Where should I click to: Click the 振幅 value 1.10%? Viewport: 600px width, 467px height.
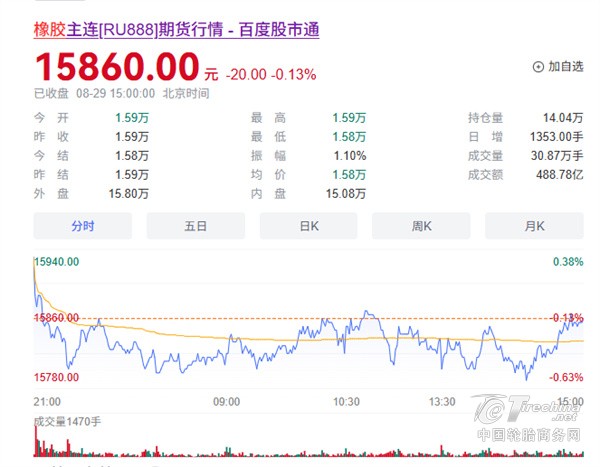point(350,156)
